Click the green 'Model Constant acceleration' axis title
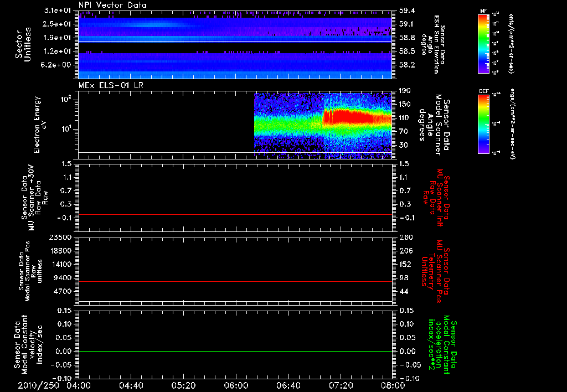 (x=443, y=344)
